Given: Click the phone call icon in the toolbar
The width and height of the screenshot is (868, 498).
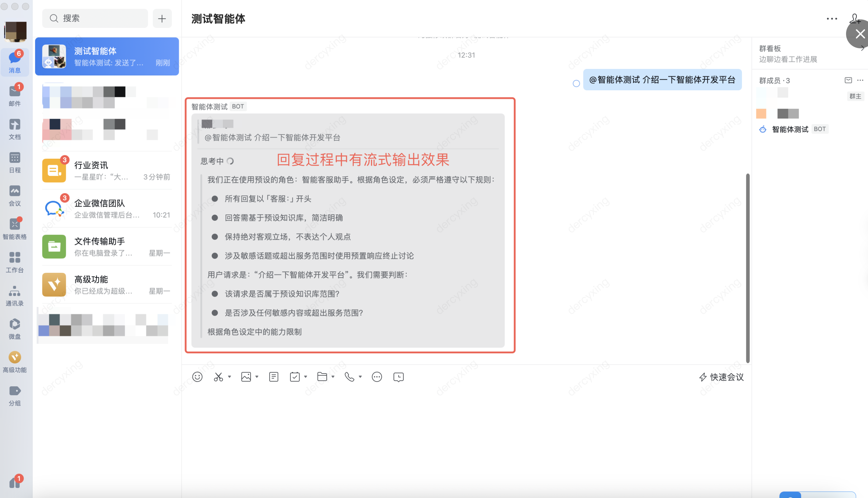Looking at the screenshot, I should tap(349, 377).
